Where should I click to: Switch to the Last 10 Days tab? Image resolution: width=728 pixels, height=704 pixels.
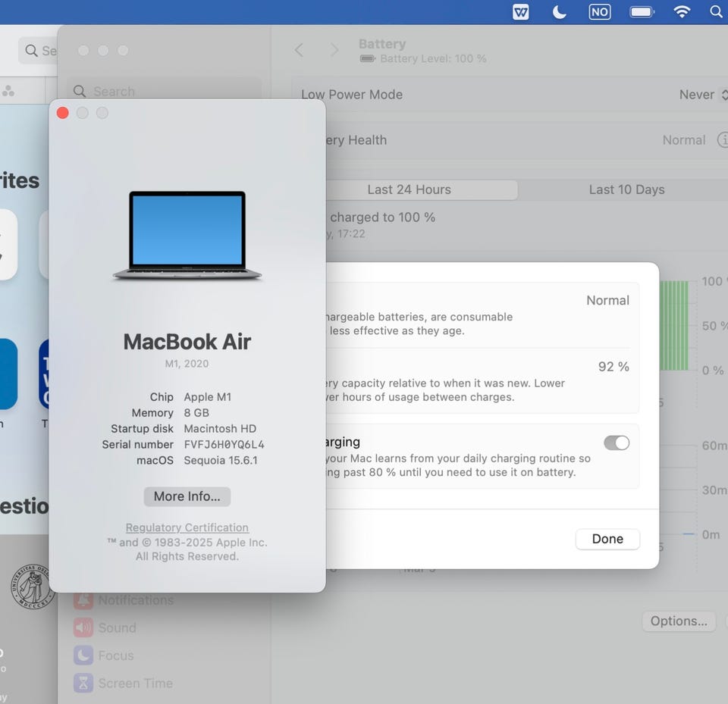626,189
